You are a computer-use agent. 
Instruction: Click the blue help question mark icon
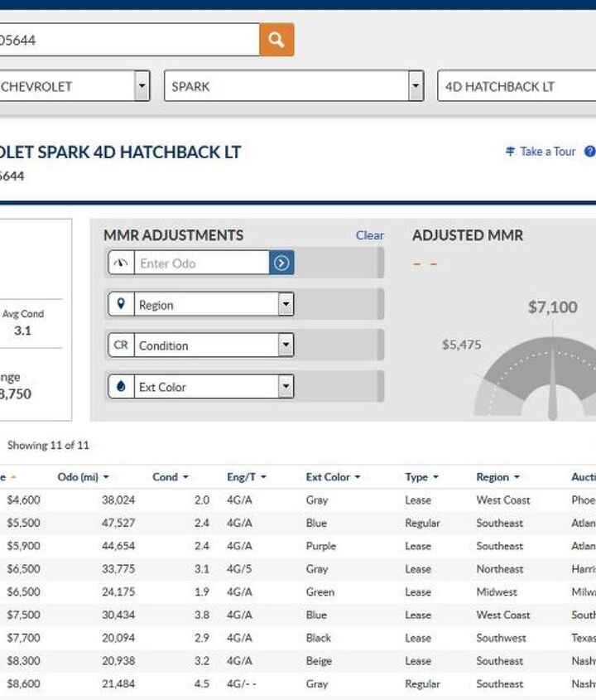tap(589, 152)
